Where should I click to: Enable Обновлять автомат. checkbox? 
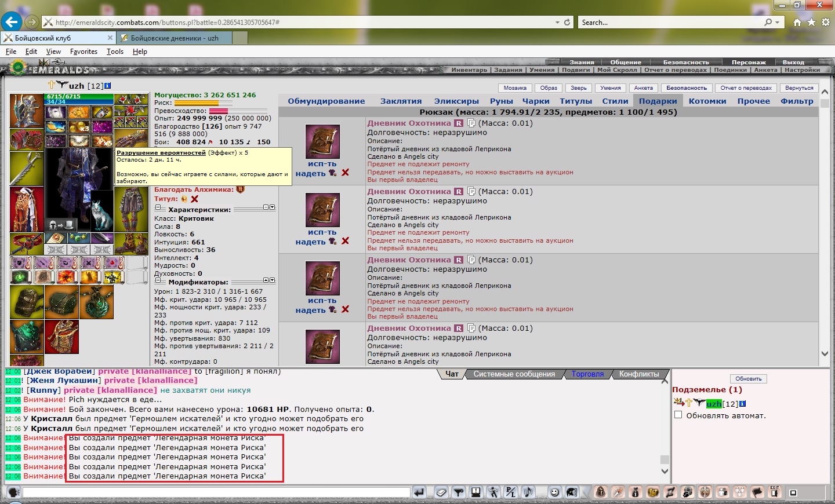pyautogui.click(x=678, y=415)
